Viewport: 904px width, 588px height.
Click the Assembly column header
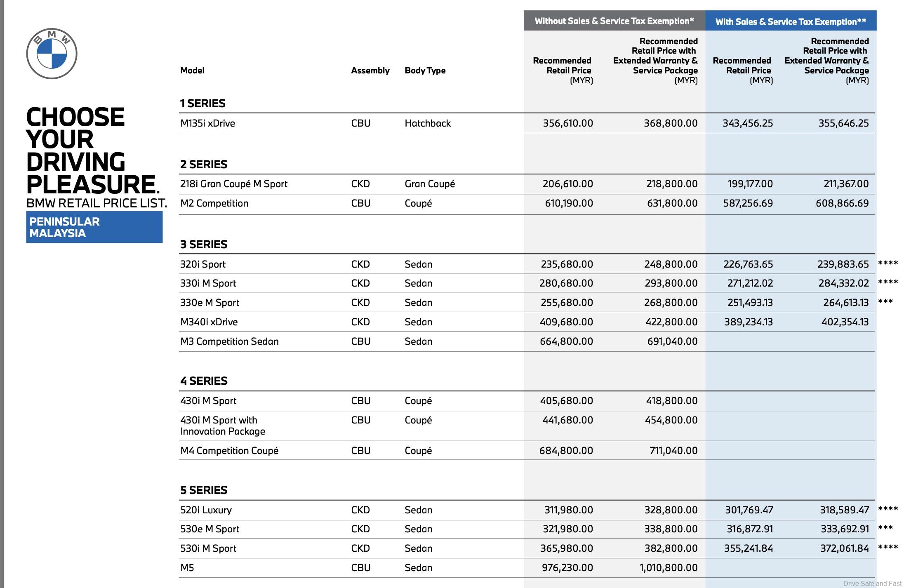coord(370,71)
